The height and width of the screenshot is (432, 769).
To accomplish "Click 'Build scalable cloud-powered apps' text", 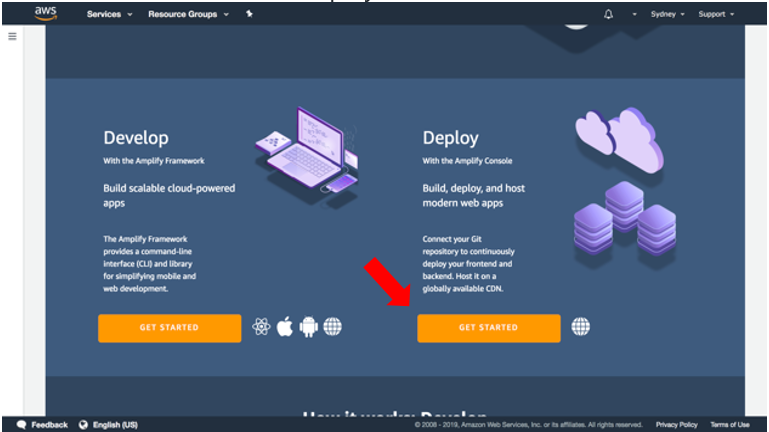I will [x=169, y=195].
